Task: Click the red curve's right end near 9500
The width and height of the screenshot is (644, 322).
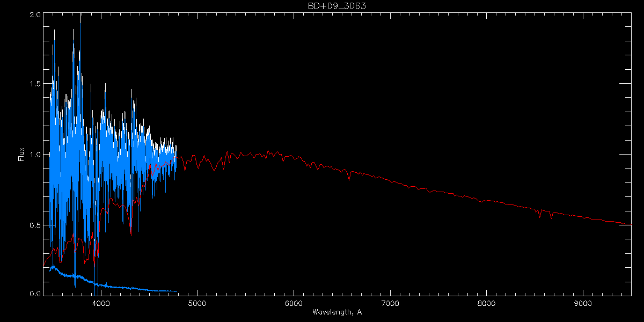Action: [630, 224]
